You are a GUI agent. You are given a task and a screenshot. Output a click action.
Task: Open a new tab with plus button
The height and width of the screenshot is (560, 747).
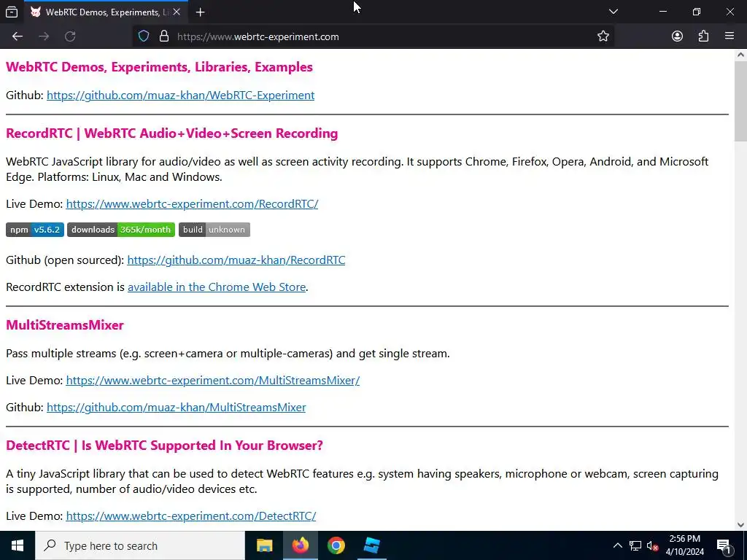tap(200, 12)
